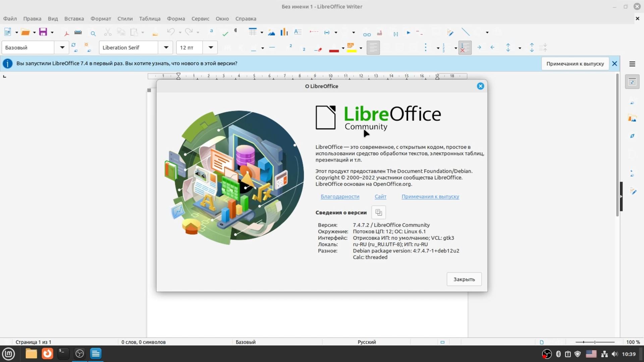Click the Undo arrow icon

(171, 32)
